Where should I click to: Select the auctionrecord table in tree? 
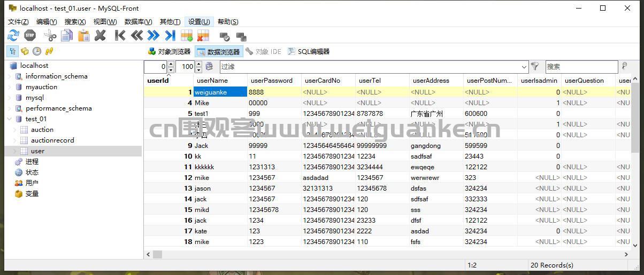click(52, 140)
